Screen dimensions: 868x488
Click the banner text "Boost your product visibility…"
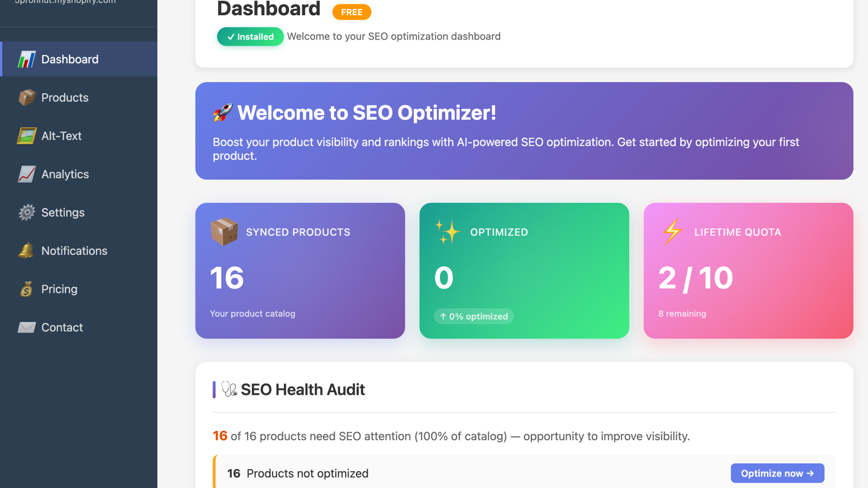[506, 149]
